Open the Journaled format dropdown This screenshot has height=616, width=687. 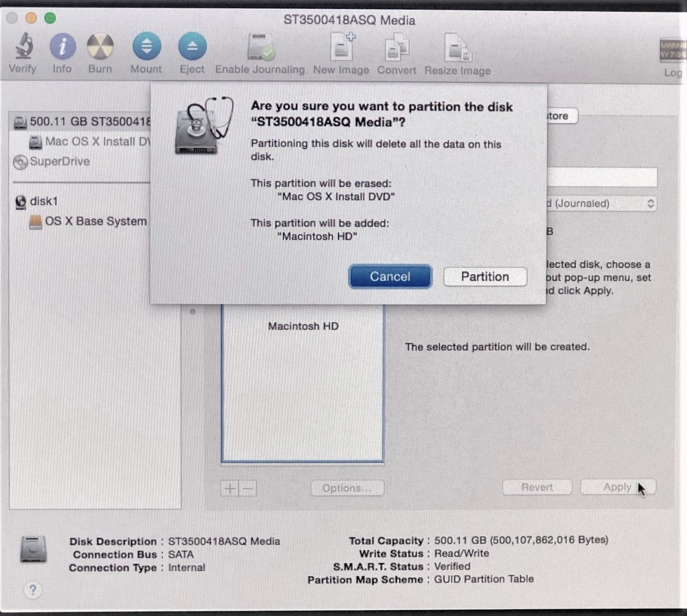(602, 204)
